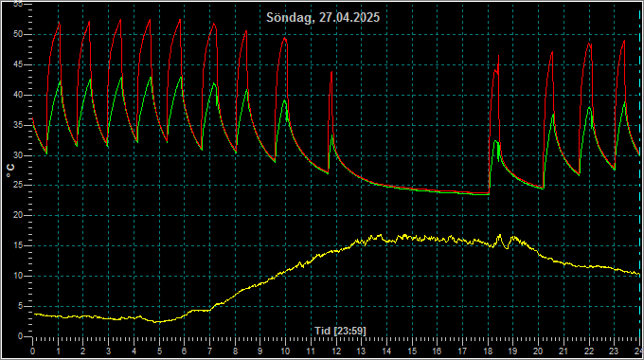Click the 40 value on temperature axis

(x=18, y=95)
